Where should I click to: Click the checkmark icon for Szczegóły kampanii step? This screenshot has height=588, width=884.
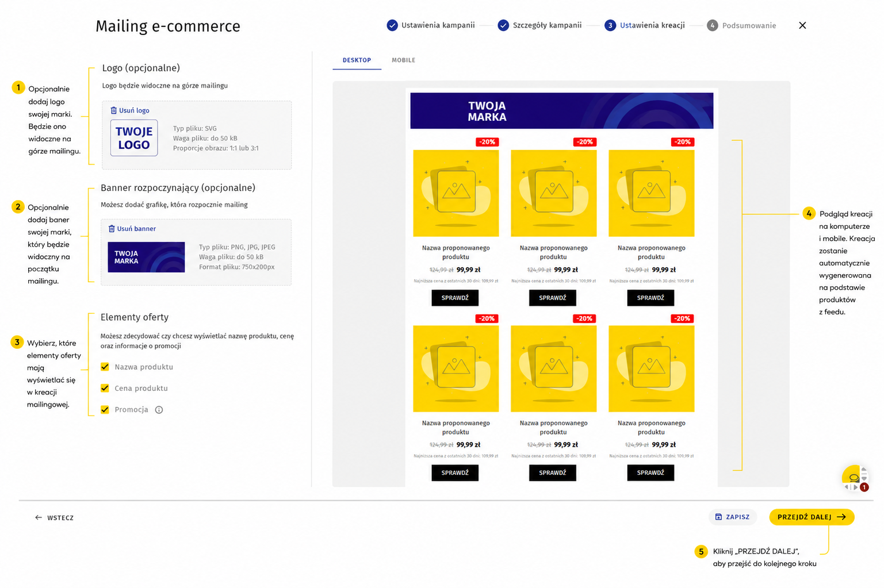coord(503,25)
